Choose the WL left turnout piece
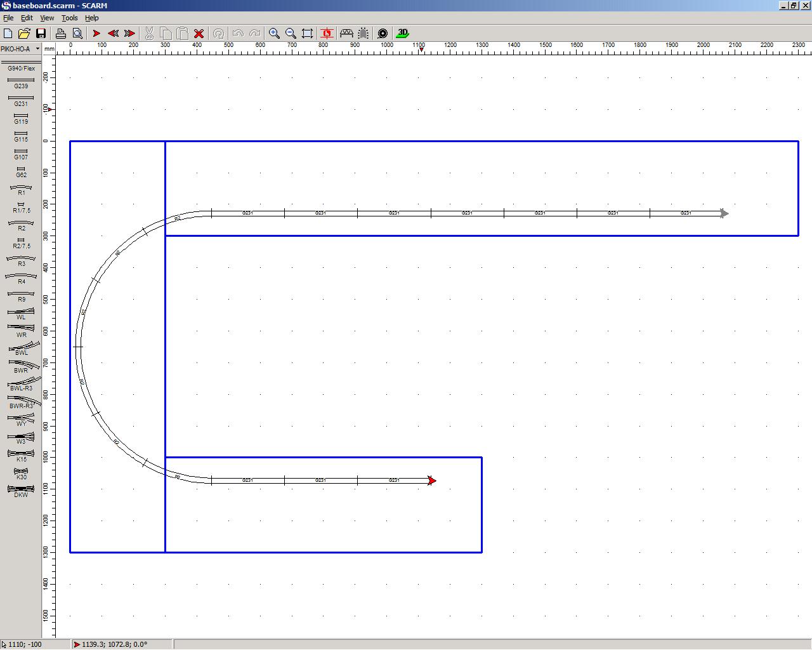 pyautogui.click(x=20, y=312)
